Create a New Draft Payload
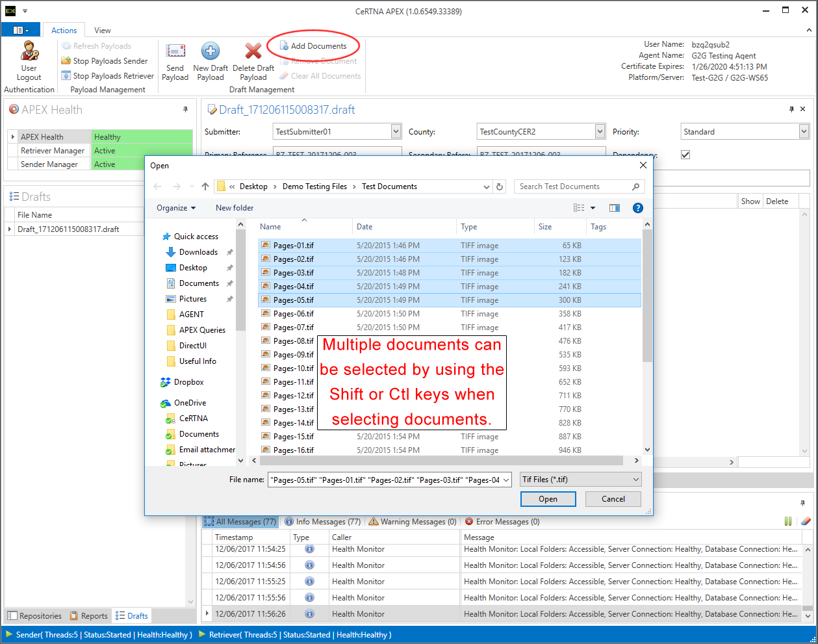 tap(210, 51)
